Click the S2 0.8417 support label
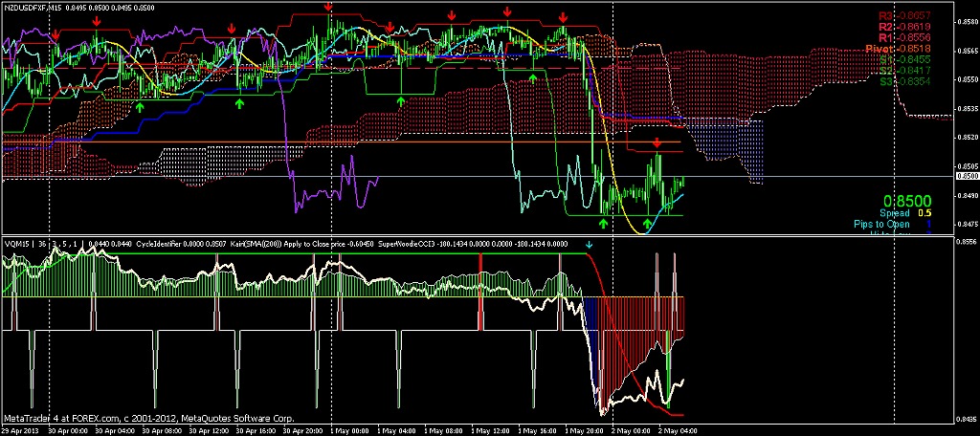This screenshot has height=436, width=980. 905,71
